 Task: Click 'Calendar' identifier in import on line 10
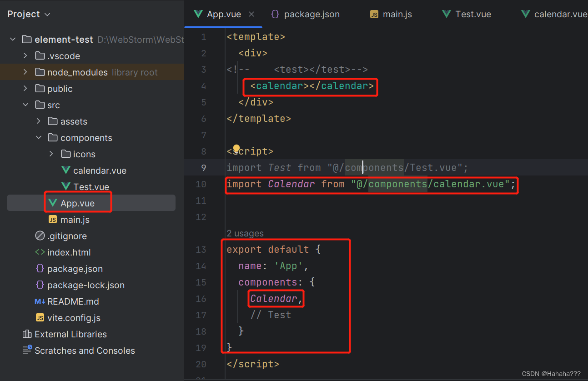pos(291,184)
